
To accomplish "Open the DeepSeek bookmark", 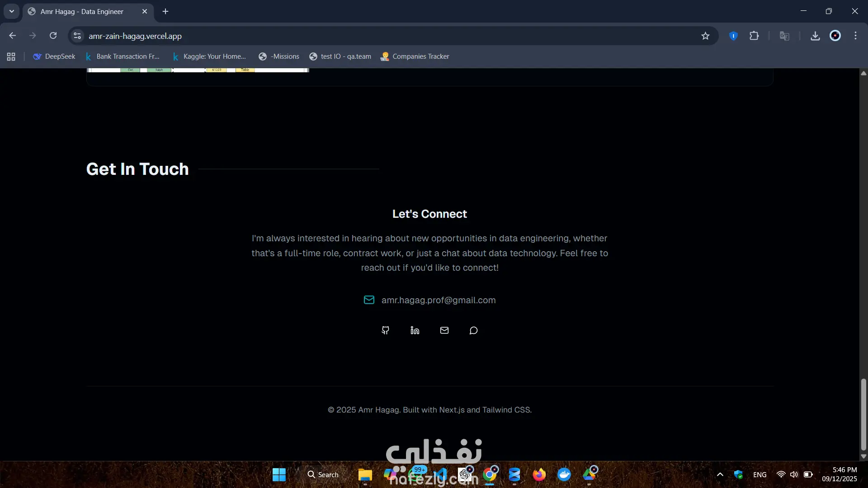I will (55, 56).
